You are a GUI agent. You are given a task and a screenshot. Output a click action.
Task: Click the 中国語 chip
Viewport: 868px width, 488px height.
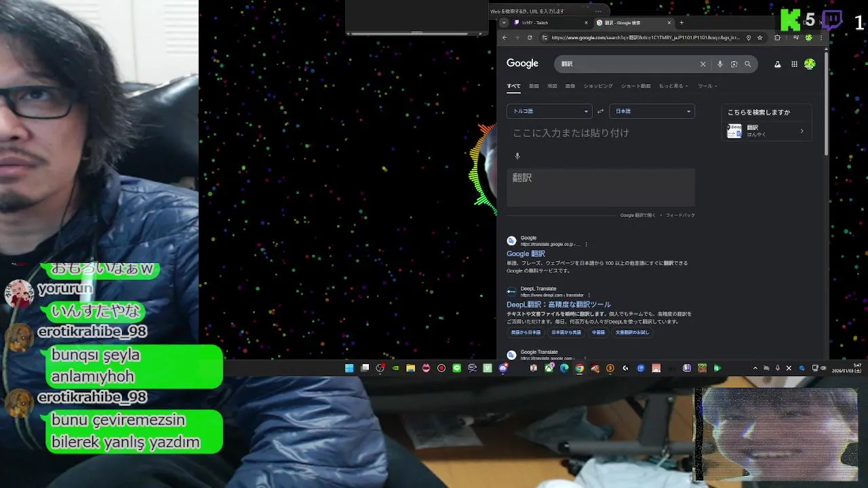click(598, 333)
